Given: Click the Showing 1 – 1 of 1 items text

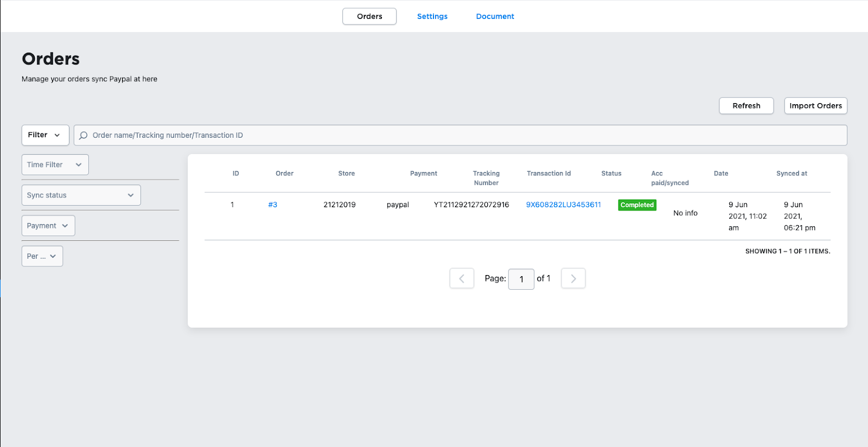Looking at the screenshot, I should pyautogui.click(x=788, y=251).
